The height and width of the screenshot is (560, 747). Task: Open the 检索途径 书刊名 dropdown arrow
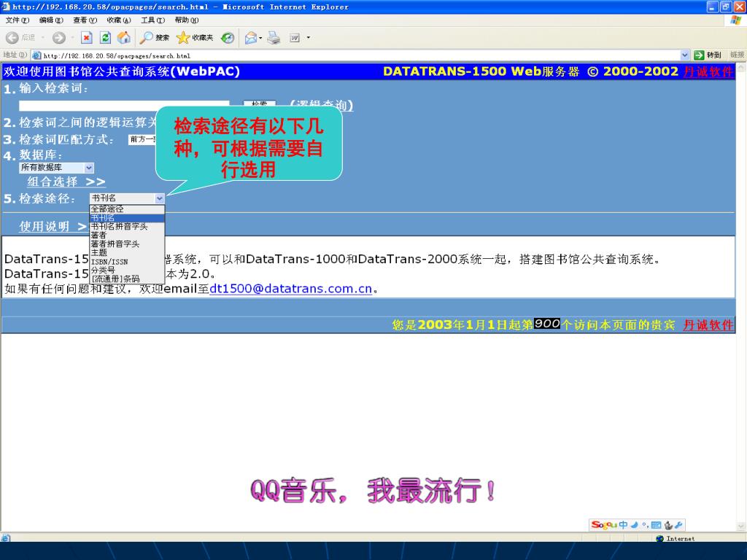coord(160,198)
